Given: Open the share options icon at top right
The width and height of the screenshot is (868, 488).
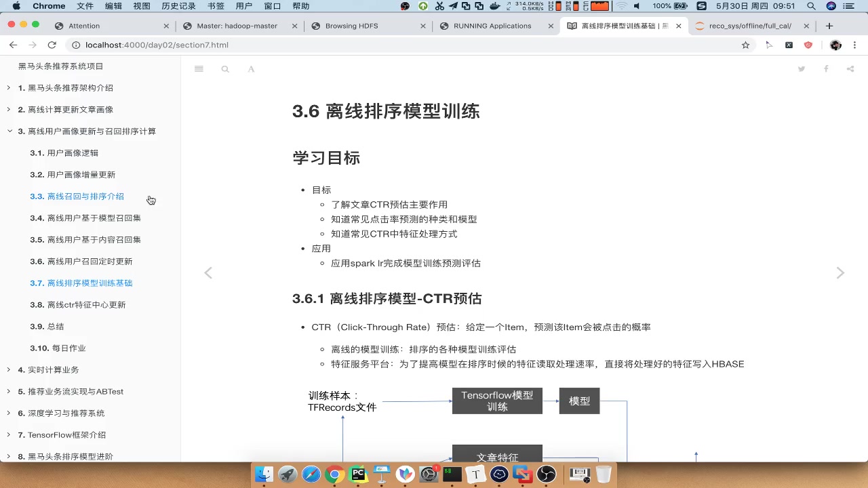Looking at the screenshot, I should tap(850, 69).
